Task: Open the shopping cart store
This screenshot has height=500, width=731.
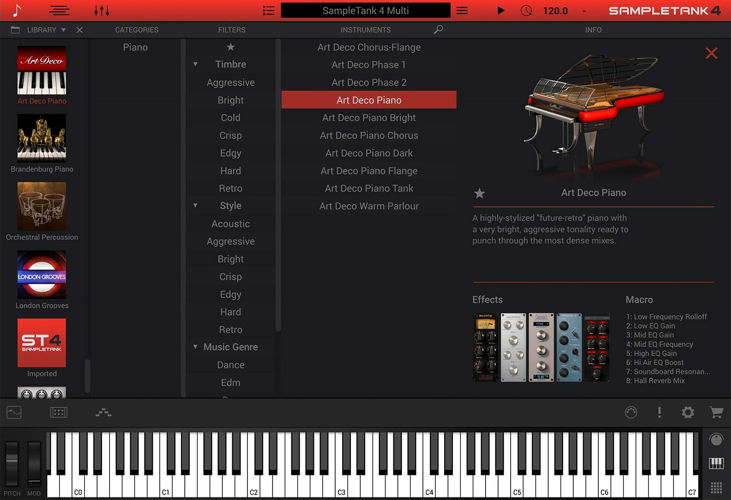Action: (x=716, y=412)
